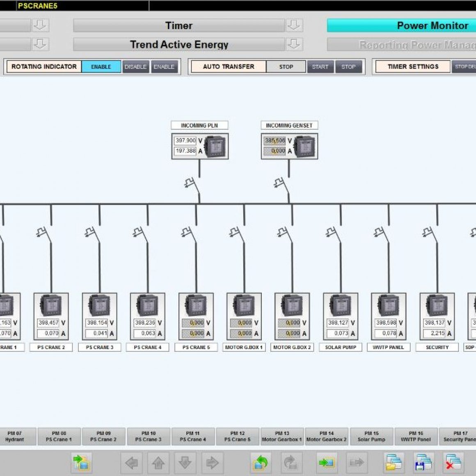Expand the dropdown arrow beside Trend Active Energy
Image resolution: width=476 pixels, height=476 pixels.
pyautogui.click(x=294, y=44)
